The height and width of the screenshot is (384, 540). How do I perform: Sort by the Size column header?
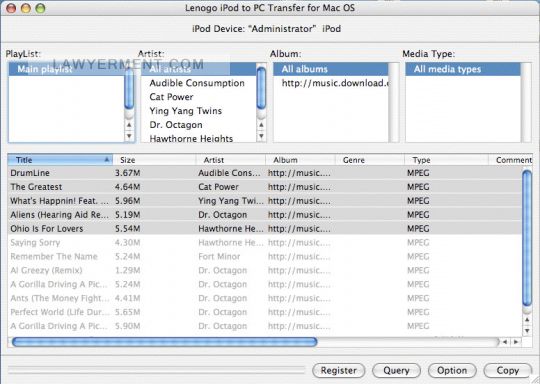click(x=154, y=160)
